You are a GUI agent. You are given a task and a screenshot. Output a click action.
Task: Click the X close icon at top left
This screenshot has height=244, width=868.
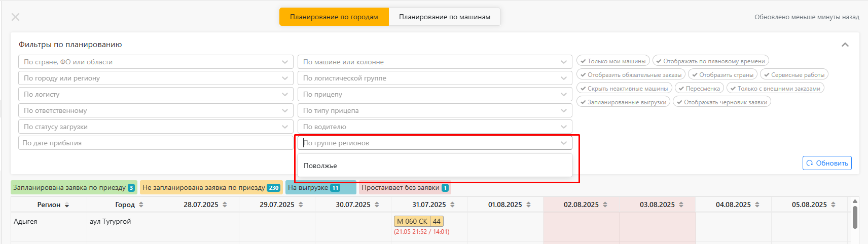pos(16,17)
